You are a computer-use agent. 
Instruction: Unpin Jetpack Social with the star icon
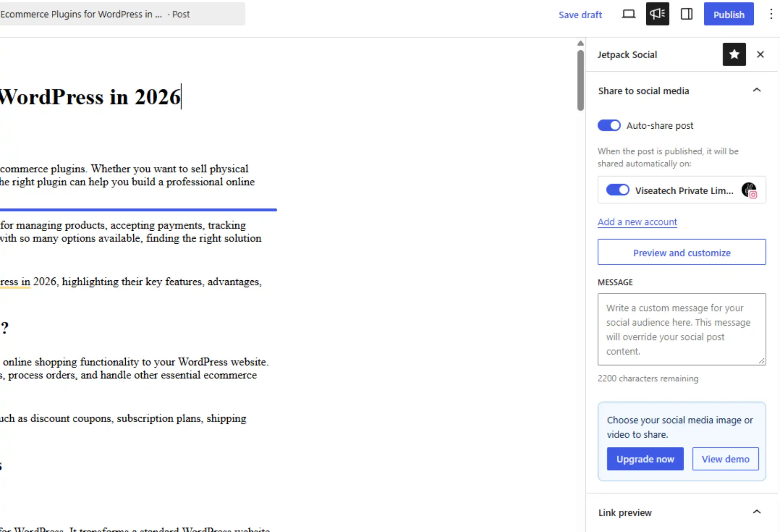click(734, 54)
